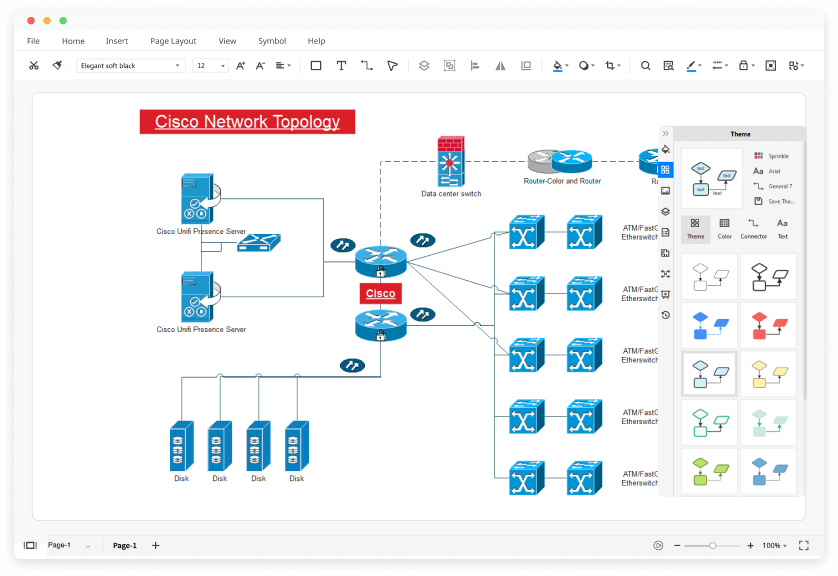Click the zoom in plus button
Image resolution: width=838 pixels, height=576 pixels.
750,546
